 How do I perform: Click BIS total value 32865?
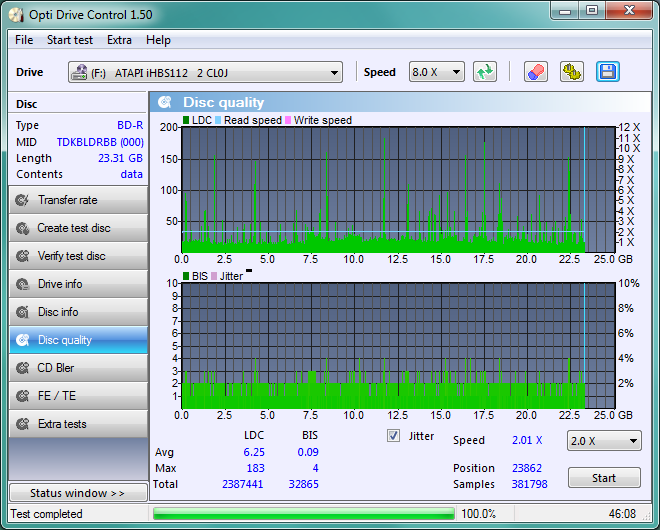(x=303, y=484)
